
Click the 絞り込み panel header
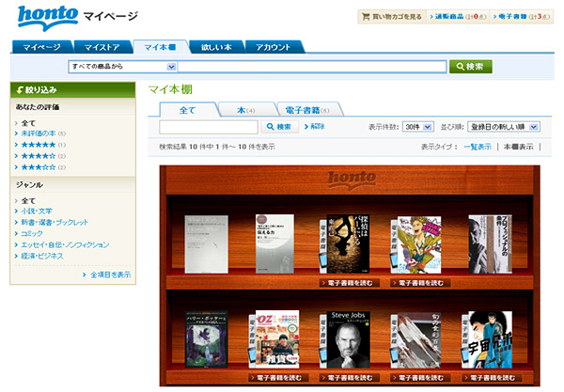tap(72, 89)
